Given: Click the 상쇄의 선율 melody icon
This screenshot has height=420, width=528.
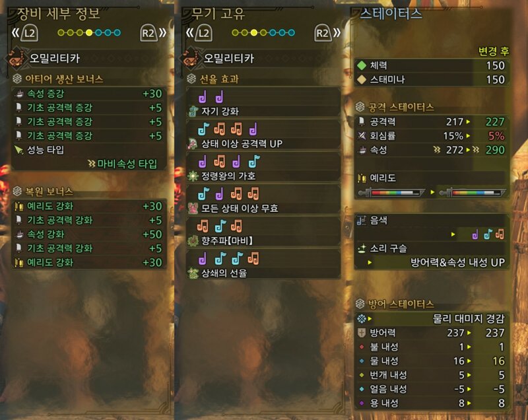Looking at the screenshot, I should [x=193, y=273].
